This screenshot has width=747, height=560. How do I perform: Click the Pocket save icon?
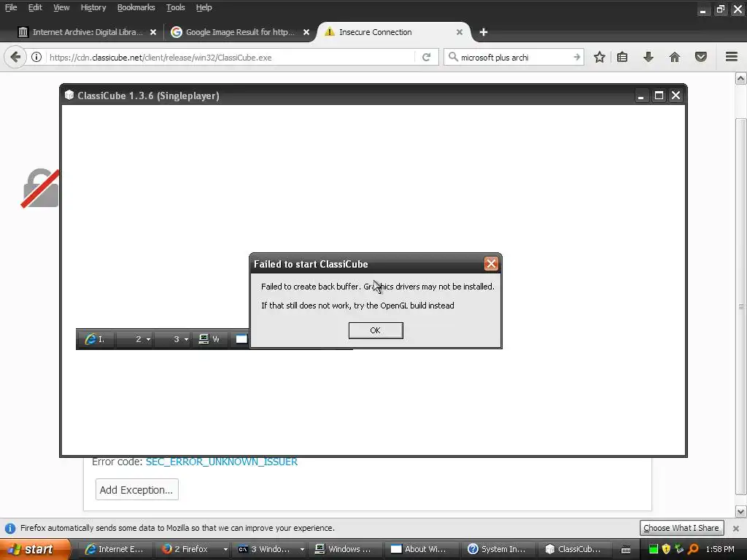(701, 57)
